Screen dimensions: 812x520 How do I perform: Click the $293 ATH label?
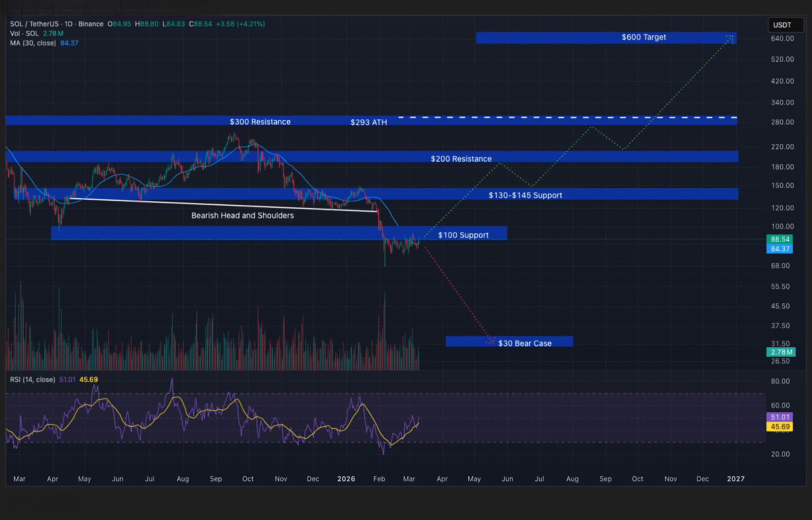[368, 122]
